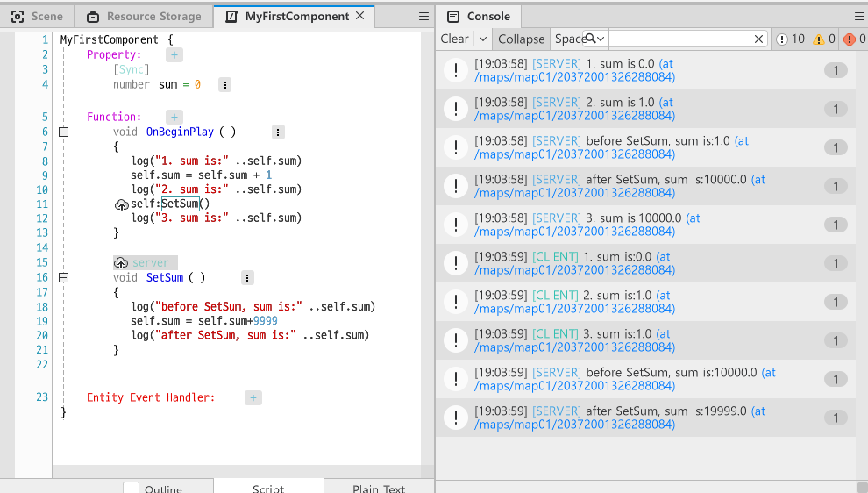This screenshot has width=868, height=493.
Task: Open map link in 'after SetSum, sum is:19999.0' log
Action: coord(574,425)
